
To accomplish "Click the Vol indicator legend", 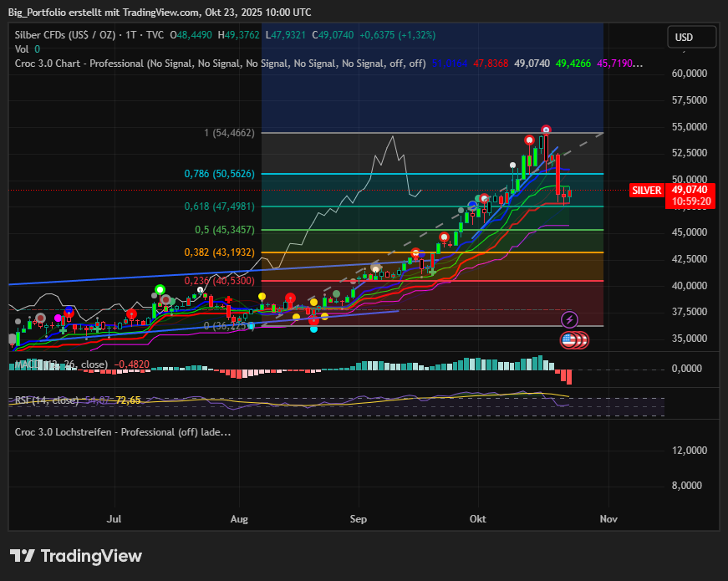I will pyautogui.click(x=22, y=49).
